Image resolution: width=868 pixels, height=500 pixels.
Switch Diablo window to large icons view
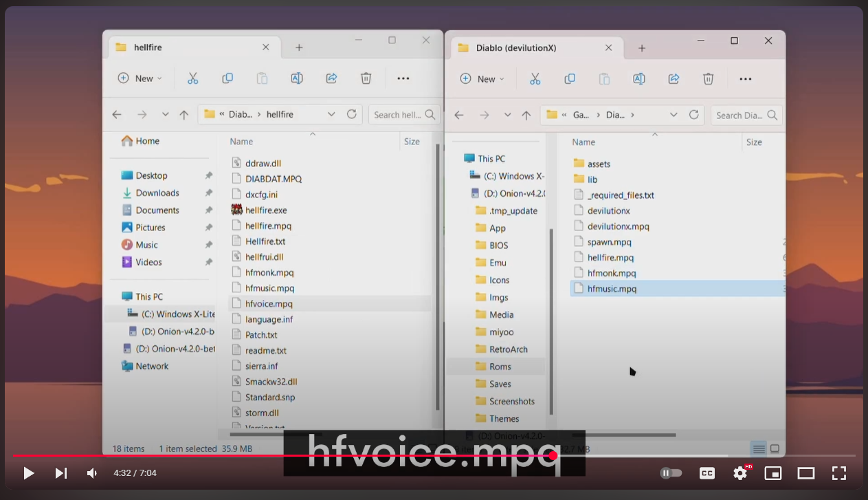click(775, 449)
